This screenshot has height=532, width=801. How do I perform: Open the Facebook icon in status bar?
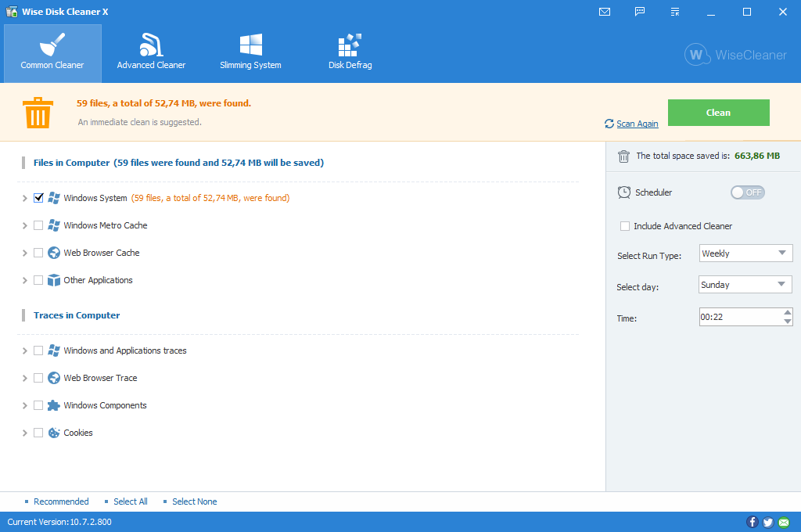(752, 522)
